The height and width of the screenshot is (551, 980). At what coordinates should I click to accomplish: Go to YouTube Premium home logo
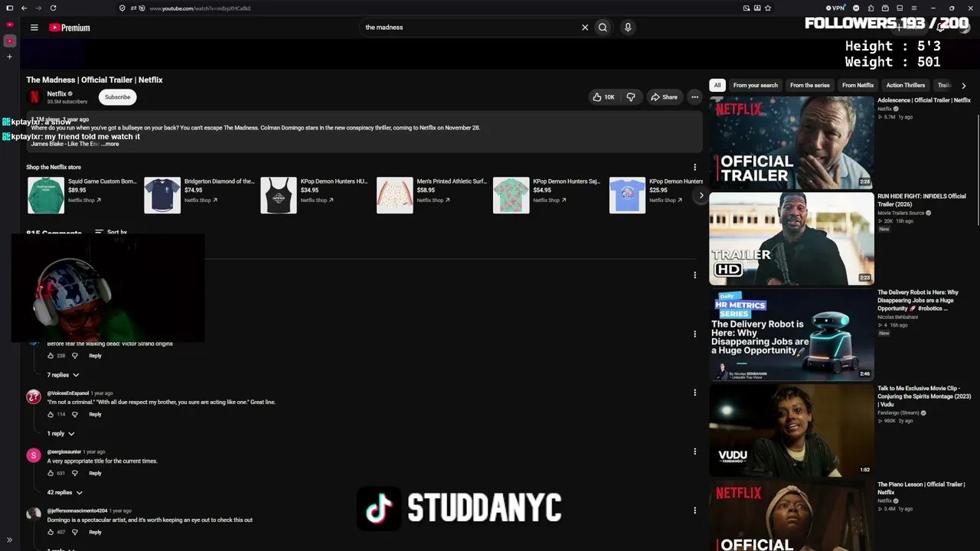pyautogui.click(x=70, y=28)
